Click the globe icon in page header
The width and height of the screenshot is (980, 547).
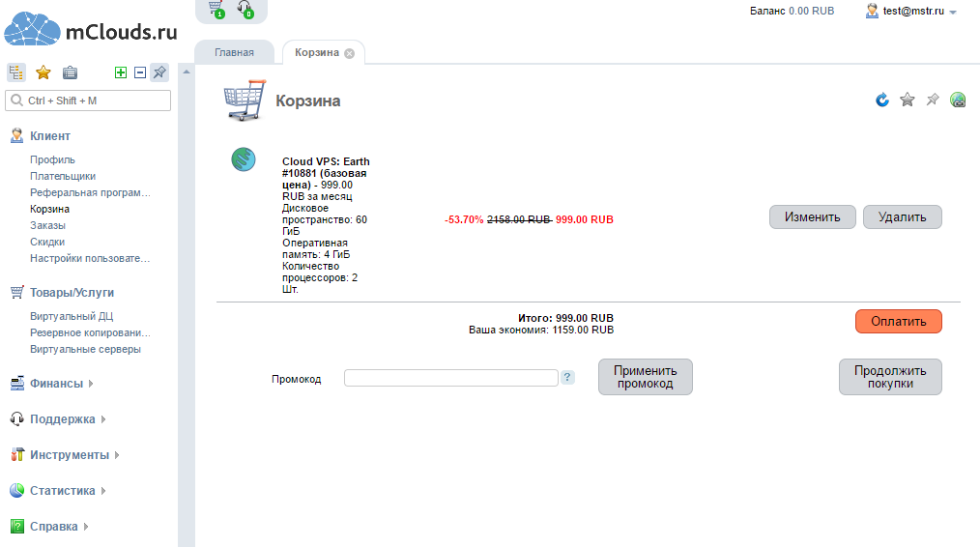[x=958, y=100]
